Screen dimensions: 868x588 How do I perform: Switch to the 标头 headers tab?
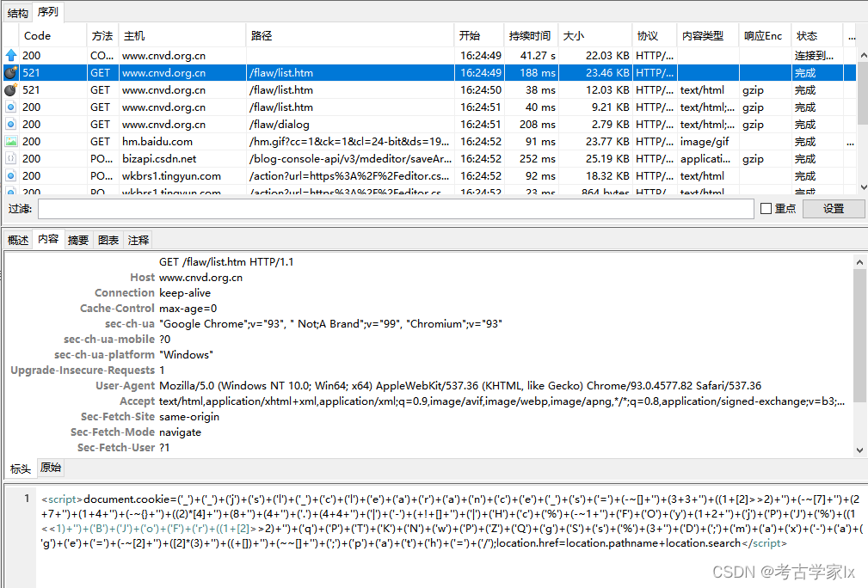click(21, 469)
